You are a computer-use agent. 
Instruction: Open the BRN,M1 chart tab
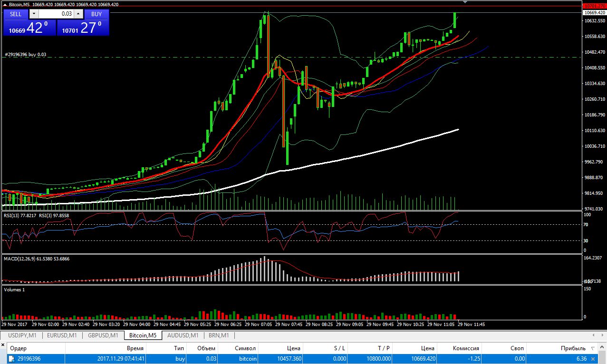click(x=219, y=335)
